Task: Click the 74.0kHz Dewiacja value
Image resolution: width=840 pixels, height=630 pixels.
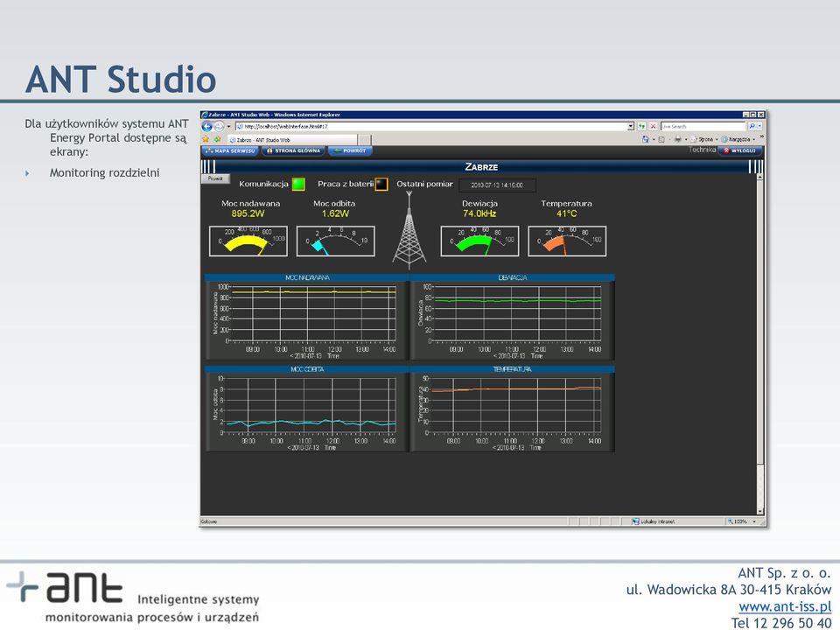Action: [479, 213]
